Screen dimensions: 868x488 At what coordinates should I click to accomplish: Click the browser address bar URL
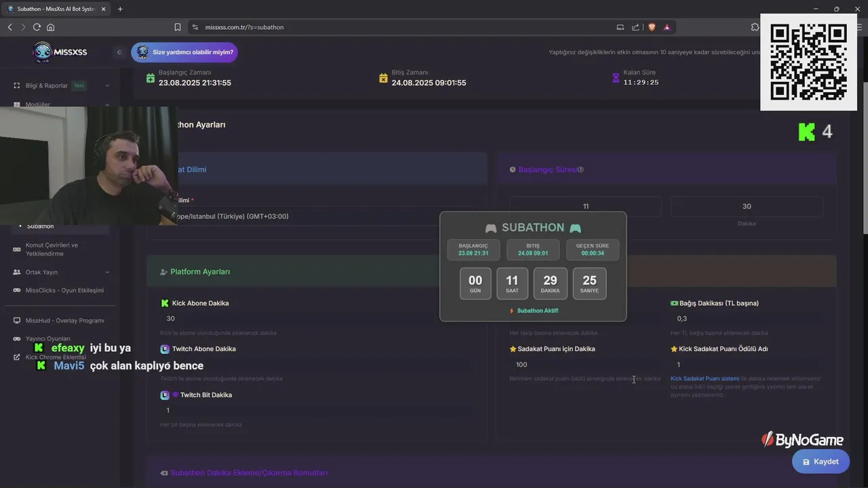(245, 27)
